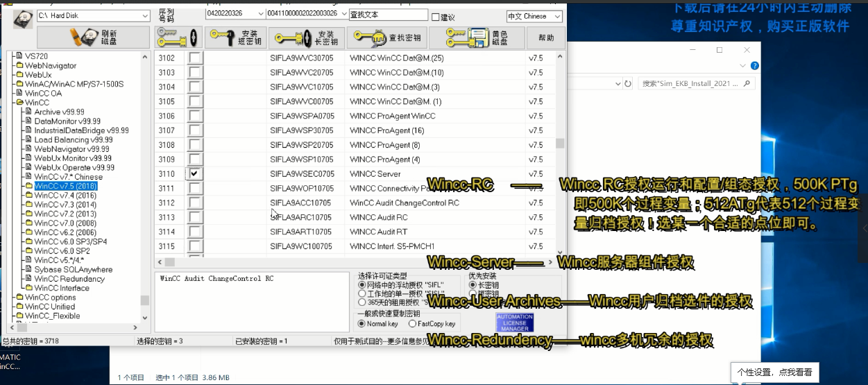Select Load Balancing v99.99 tree item
This screenshot has width=868, height=385.
[74, 139]
